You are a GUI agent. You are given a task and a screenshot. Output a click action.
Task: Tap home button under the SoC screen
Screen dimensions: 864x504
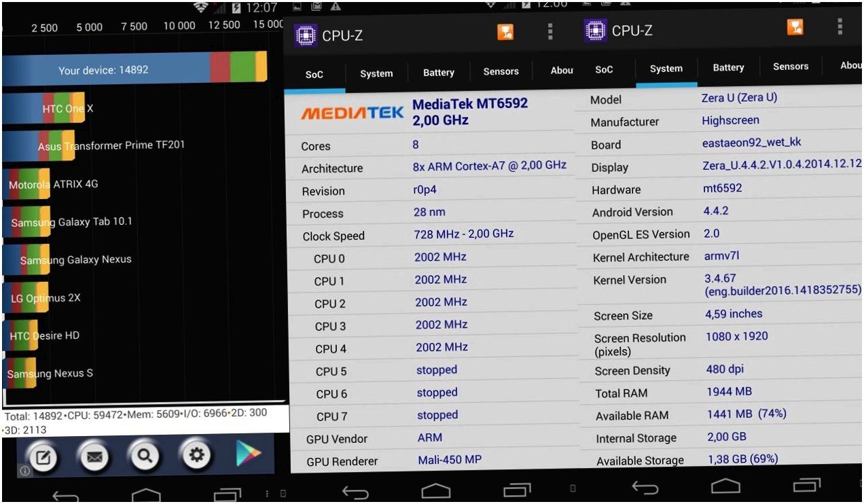point(436,490)
